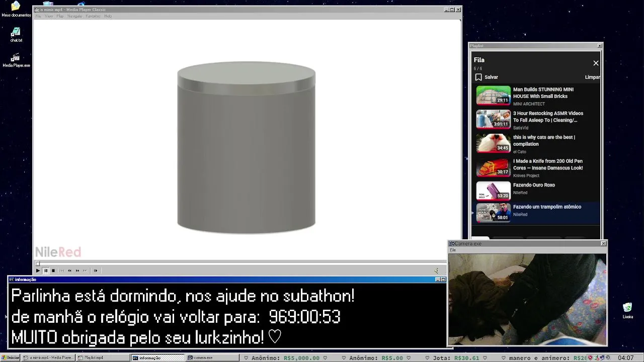Viewport: 644px width, 362px height.
Task: Click the 'Jota: R$30.61' donation ticker entry
Action: tap(456, 358)
